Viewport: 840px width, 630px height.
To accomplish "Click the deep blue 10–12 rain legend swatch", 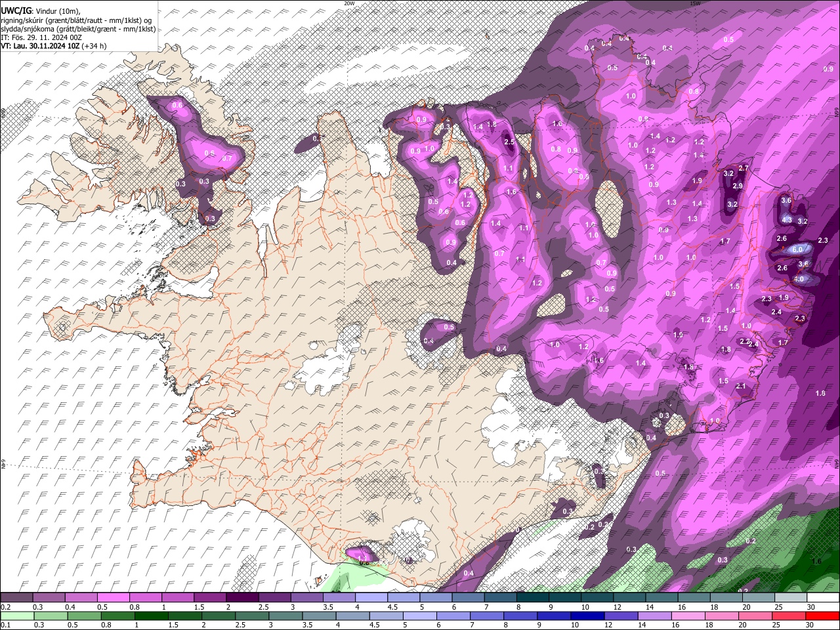I will point(587,616).
